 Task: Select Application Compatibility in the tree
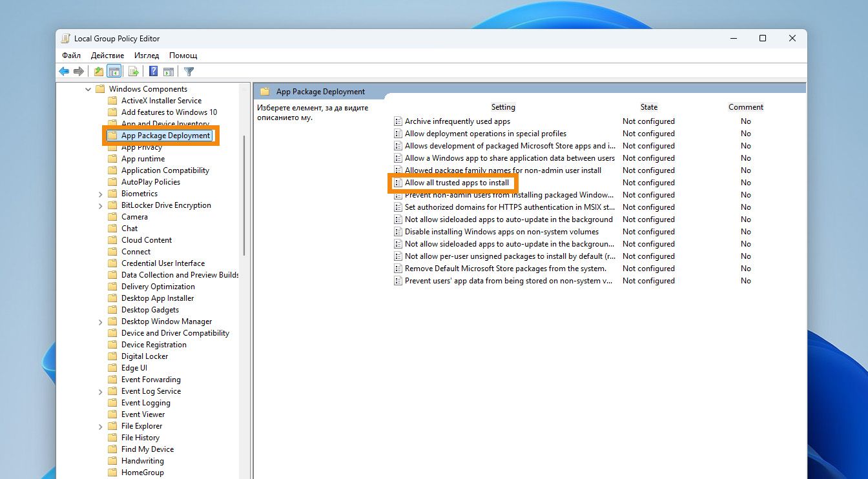[x=165, y=170]
